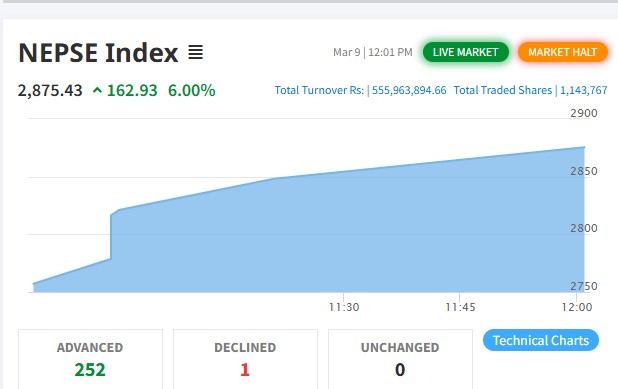The width and height of the screenshot is (618, 389).
Task: Click the 12:00 time axis label
Action: point(577,307)
